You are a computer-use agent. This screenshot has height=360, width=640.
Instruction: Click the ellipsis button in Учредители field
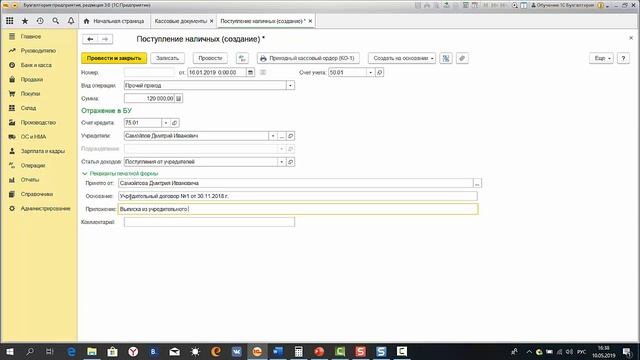tap(282, 136)
